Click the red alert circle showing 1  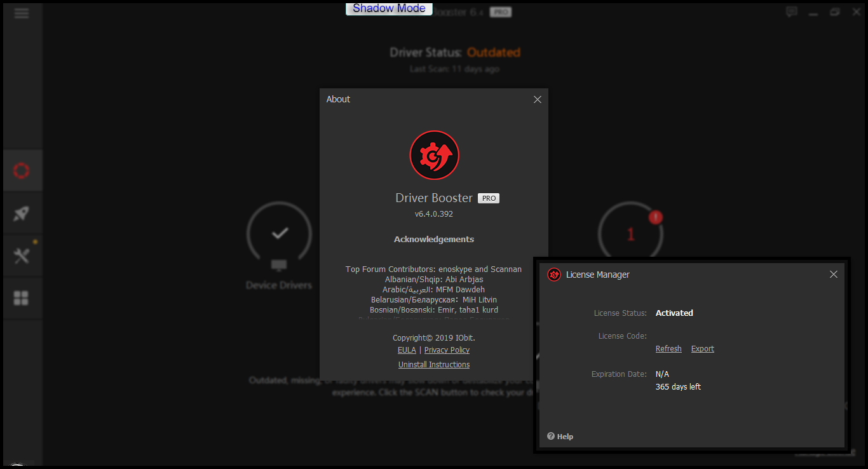(x=630, y=234)
